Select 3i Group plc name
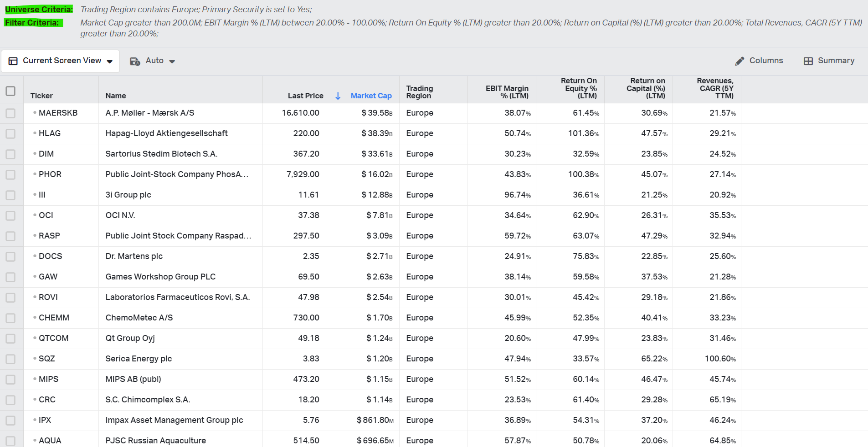 pos(128,195)
